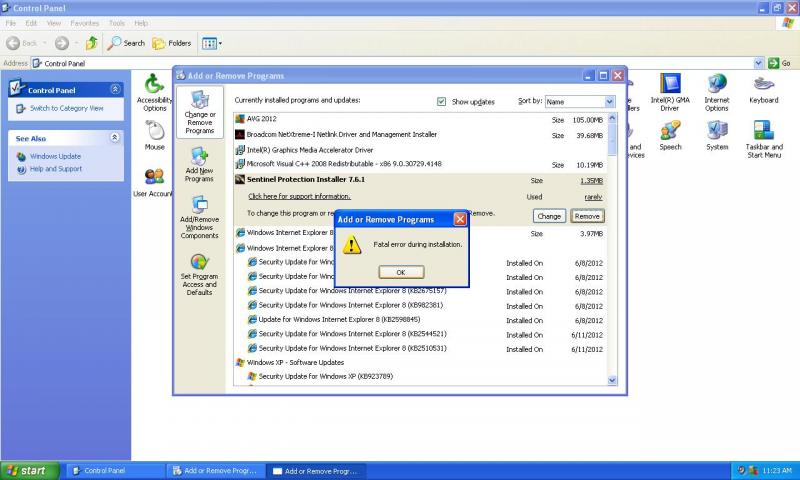Click Switch to Category View link
Screen dimensions: 800x480
pos(66,108)
